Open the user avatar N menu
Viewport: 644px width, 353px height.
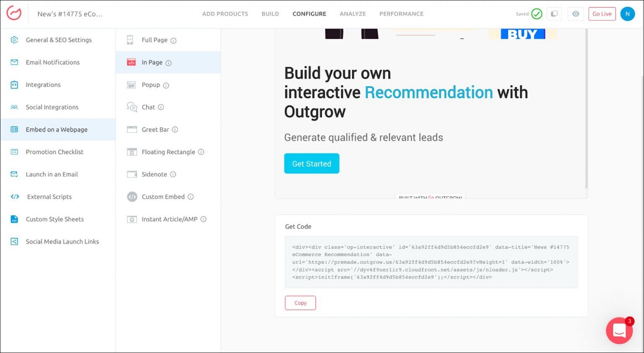pos(627,14)
